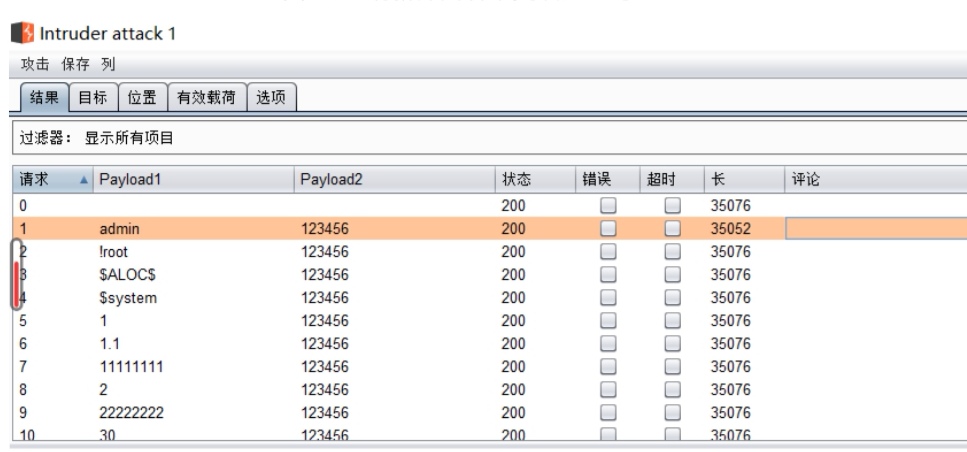
Task: Open the 攻击 menu
Action: 35,64
